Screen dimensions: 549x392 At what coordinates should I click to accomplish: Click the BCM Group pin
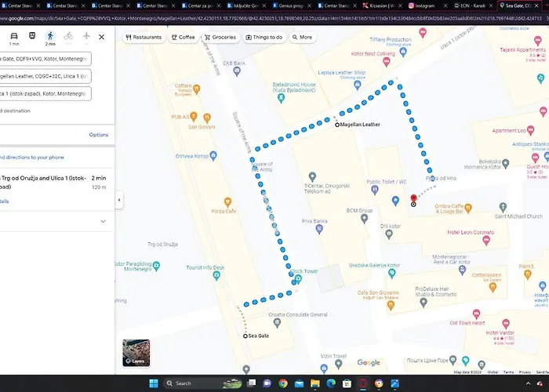pos(364,219)
